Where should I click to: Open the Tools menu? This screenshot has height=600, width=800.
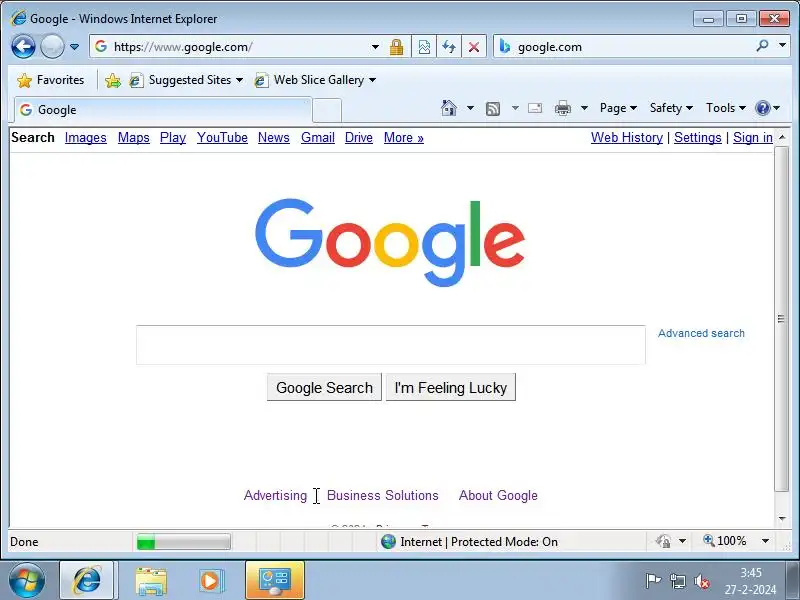pyautogui.click(x=726, y=108)
